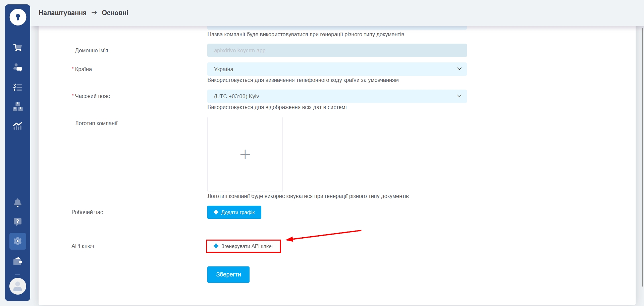Open the settings gear icon
The image size is (644, 306).
(x=18, y=241)
